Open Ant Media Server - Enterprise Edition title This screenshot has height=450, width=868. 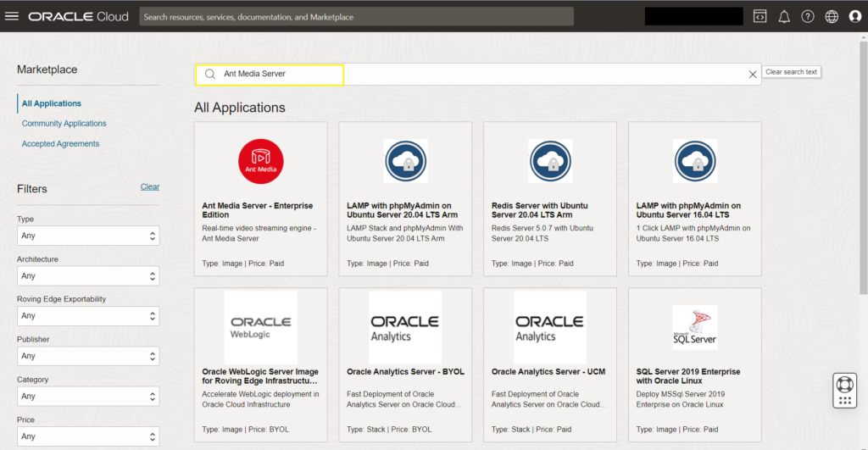[x=258, y=210]
